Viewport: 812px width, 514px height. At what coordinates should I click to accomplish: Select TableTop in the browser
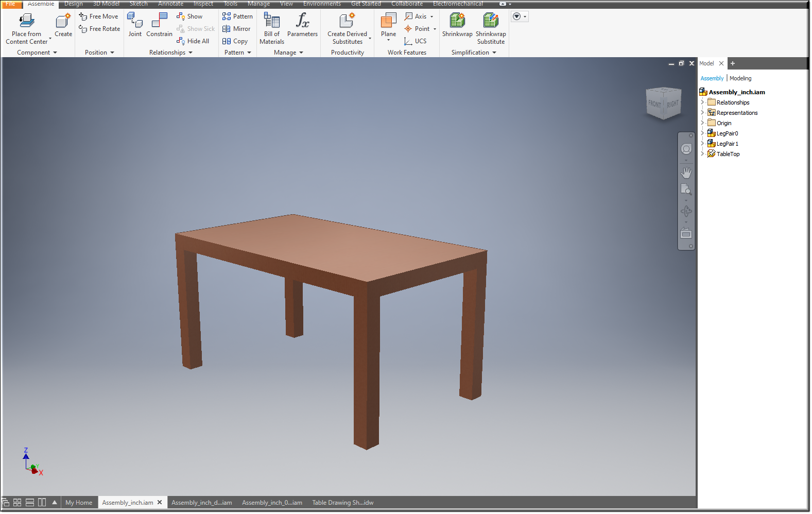tap(728, 154)
